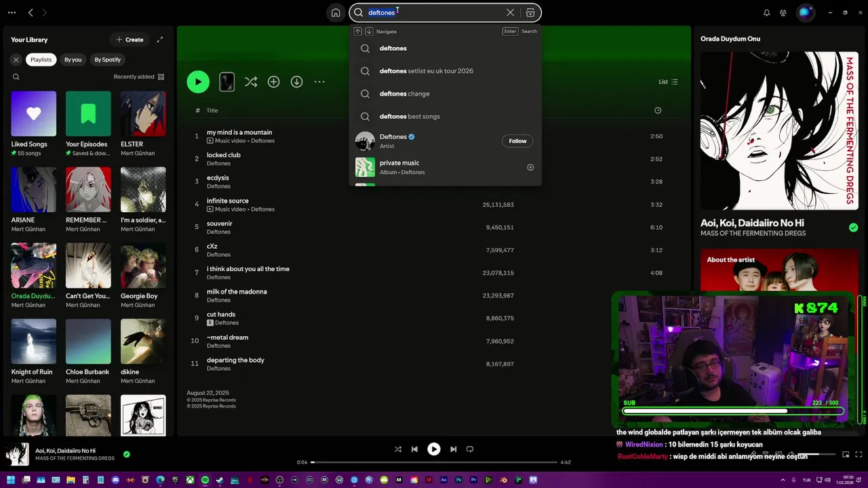Toggle shuffle in the player bar
868x488 pixels.
click(397, 449)
